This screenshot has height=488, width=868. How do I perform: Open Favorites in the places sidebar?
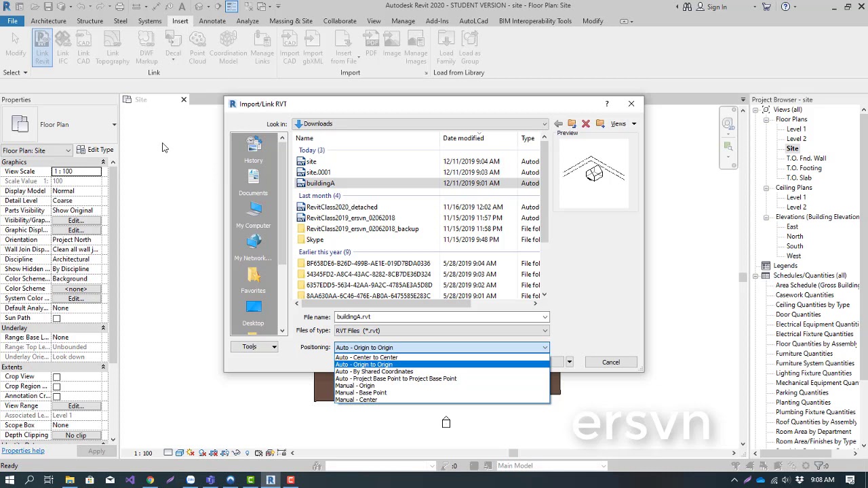pos(253,280)
